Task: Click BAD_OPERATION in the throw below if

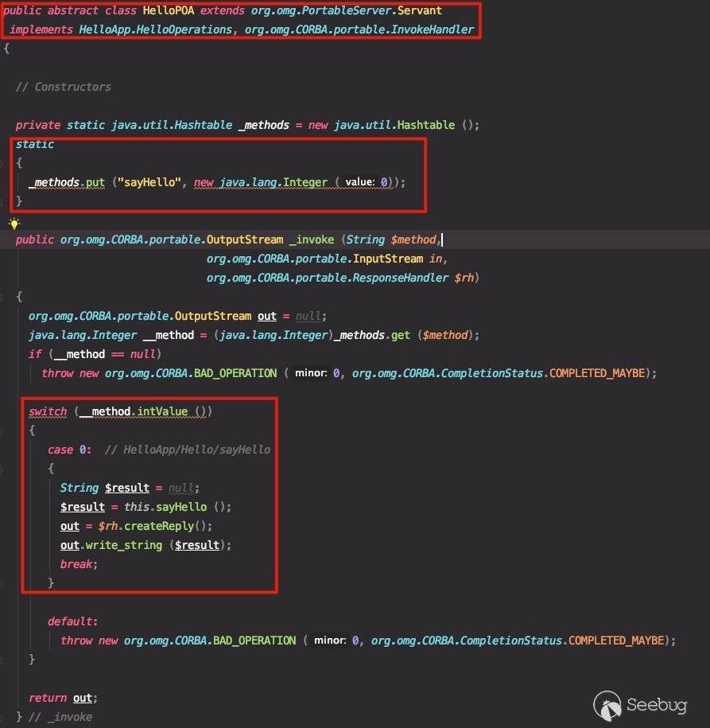Action: coord(235,373)
